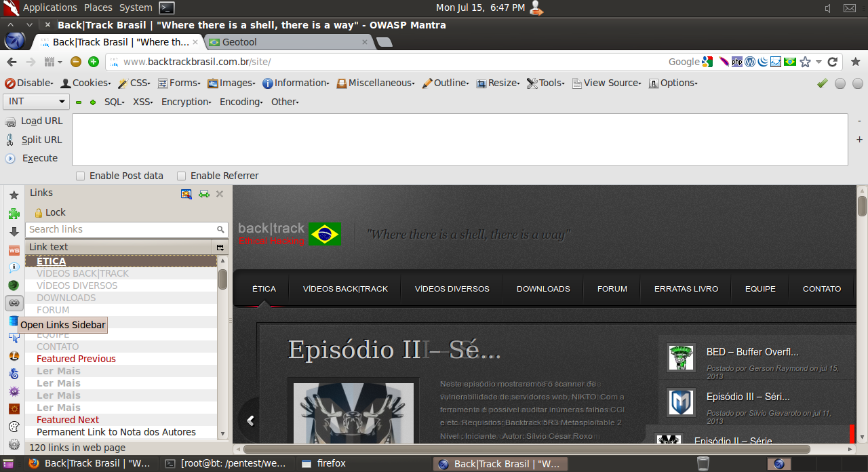This screenshot has height=472, width=868.
Task: Switch to the Geotool tab
Action: coord(290,42)
